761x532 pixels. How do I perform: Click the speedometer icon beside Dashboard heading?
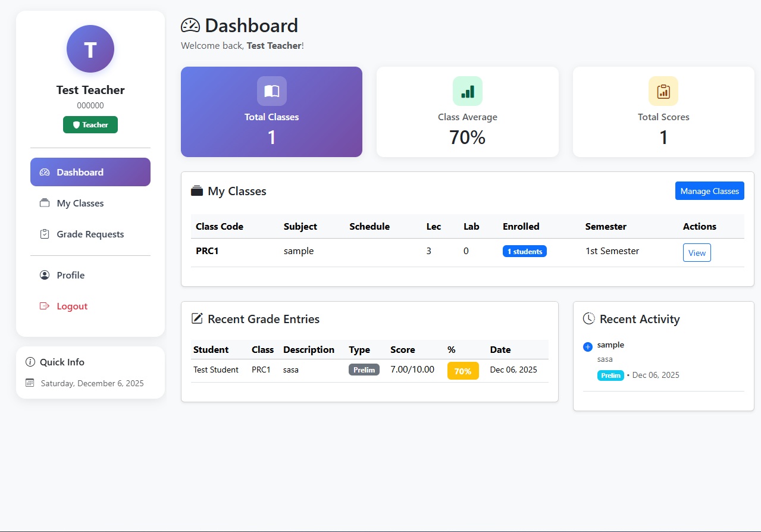click(190, 26)
